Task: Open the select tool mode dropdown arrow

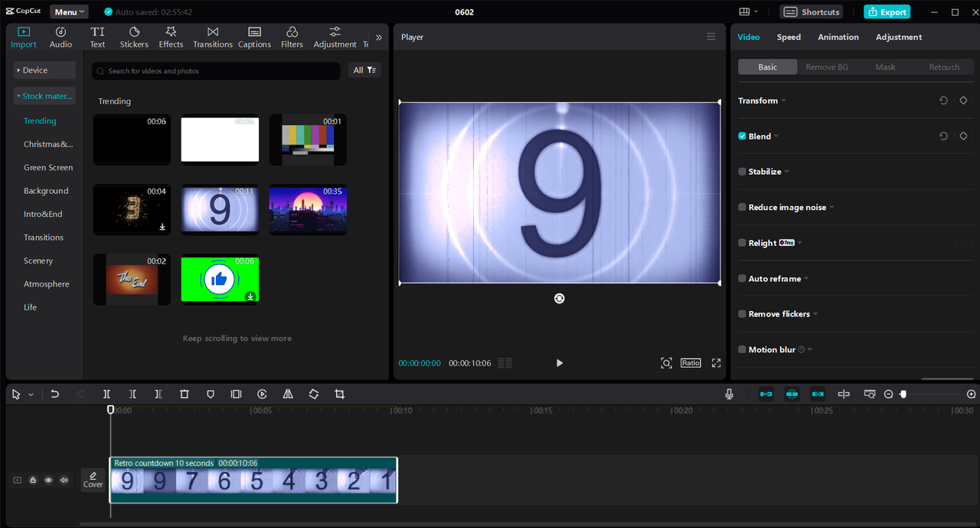Action: pyautogui.click(x=31, y=395)
